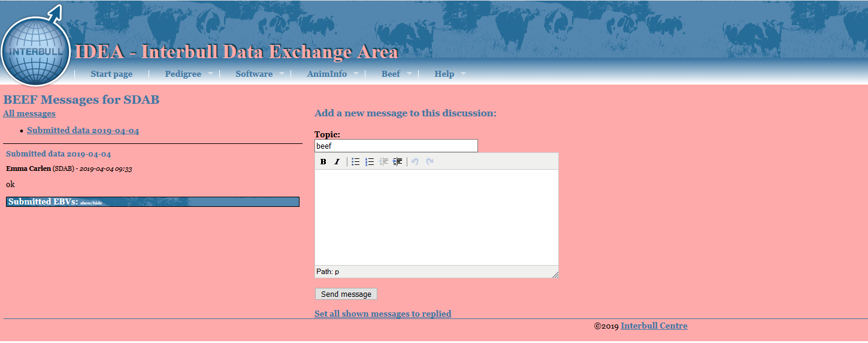Expand the Pedigree dropdown menu
Viewport: 868px width, 343px height.
183,74
